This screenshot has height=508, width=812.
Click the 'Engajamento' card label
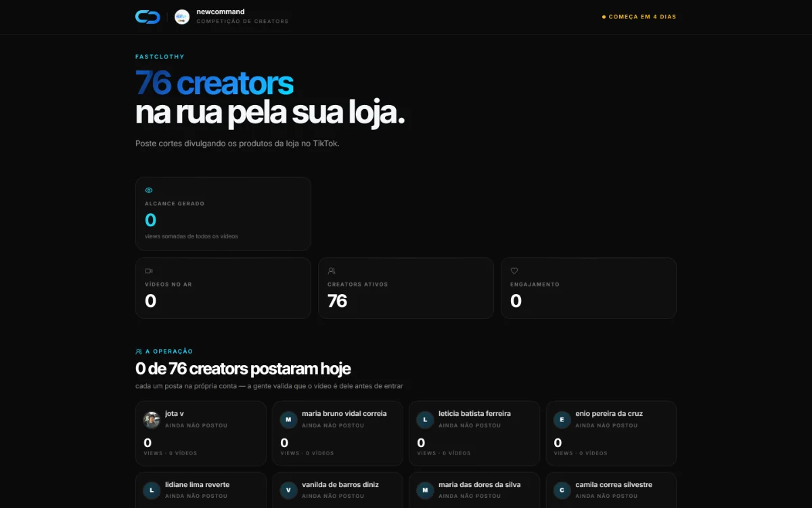535,284
